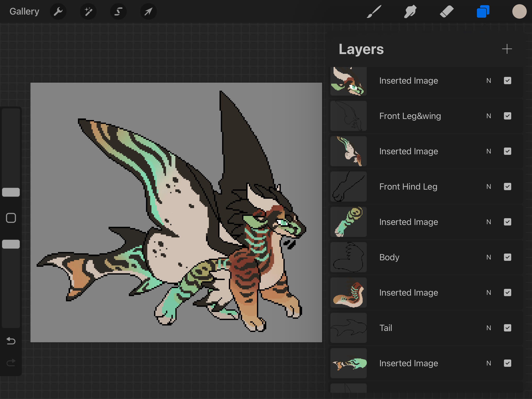Image resolution: width=532 pixels, height=399 pixels.
Task: Uncheck the Tail layer visibility
Action: pyautogui.click(x=507, y=328)
